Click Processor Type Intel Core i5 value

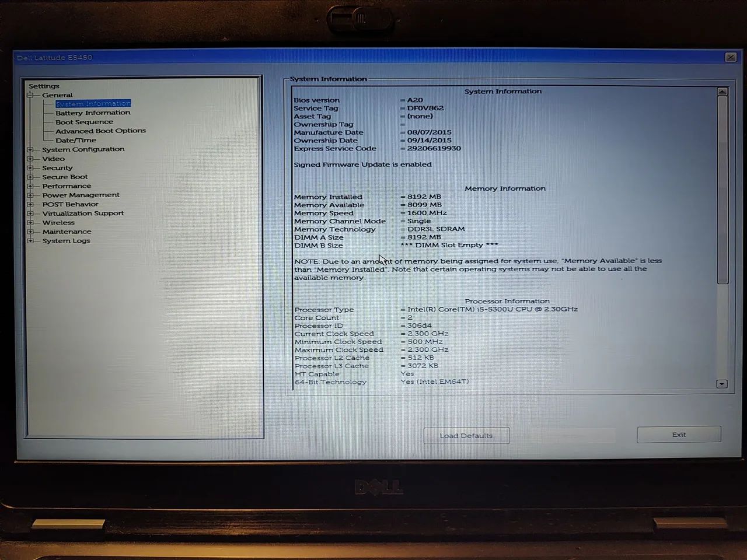493,309
